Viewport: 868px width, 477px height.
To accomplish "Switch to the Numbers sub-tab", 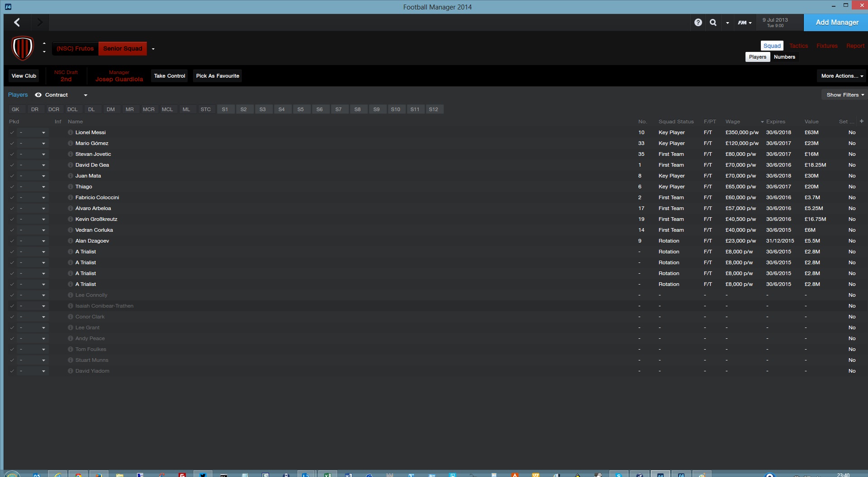I will 784,57.
